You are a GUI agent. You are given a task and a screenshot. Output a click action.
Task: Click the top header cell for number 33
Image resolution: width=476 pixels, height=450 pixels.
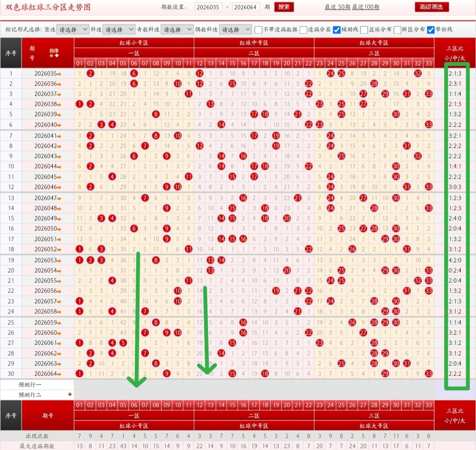(429, 63)
